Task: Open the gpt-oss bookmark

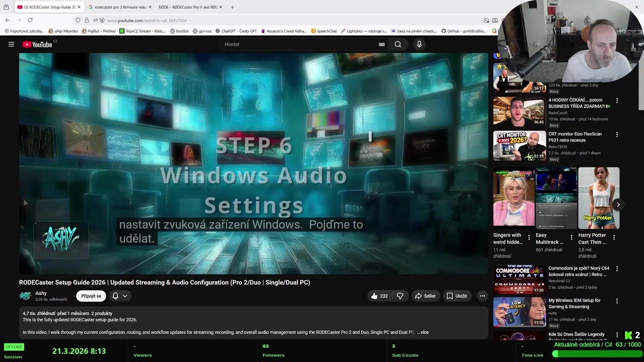Action: (x=202, y=31)
